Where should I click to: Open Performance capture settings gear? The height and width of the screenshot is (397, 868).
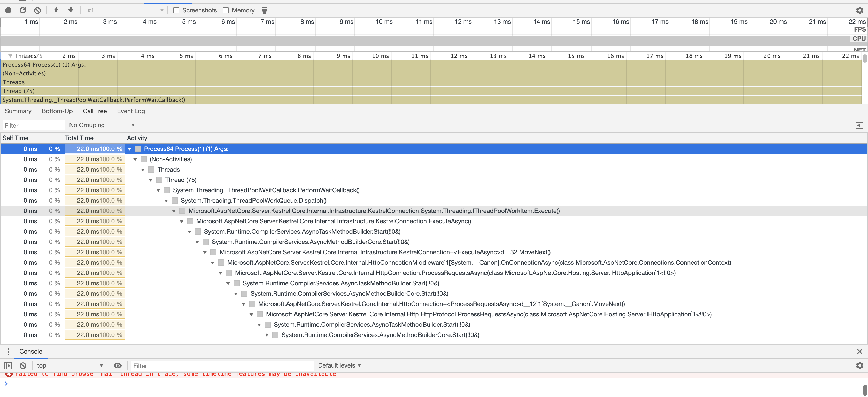(859, 10)
